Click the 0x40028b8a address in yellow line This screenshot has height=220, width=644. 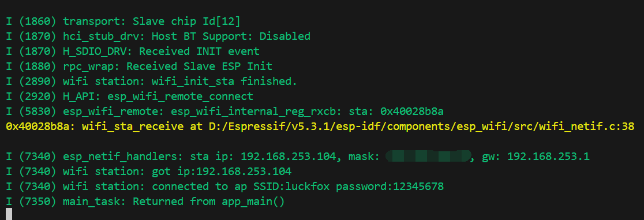tap(38, 126)
